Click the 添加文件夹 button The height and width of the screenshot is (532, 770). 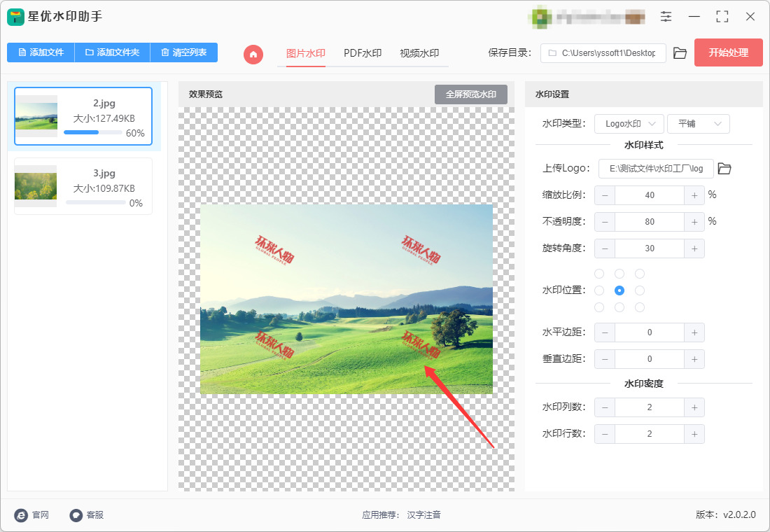tap(113, 52)
